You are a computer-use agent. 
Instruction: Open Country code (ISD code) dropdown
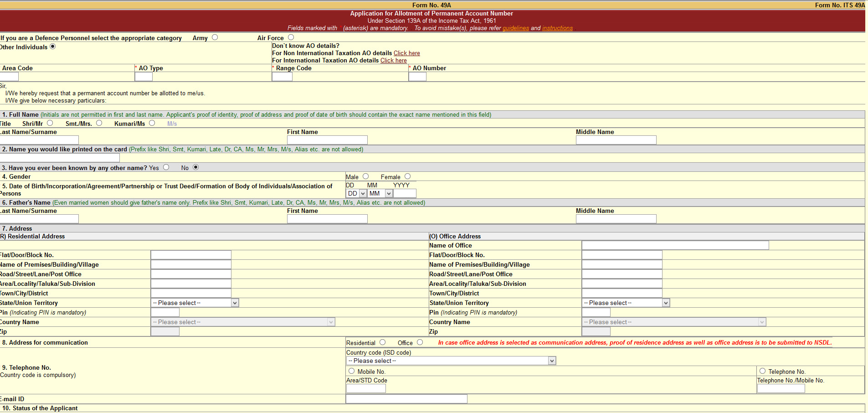coord(451,361)
